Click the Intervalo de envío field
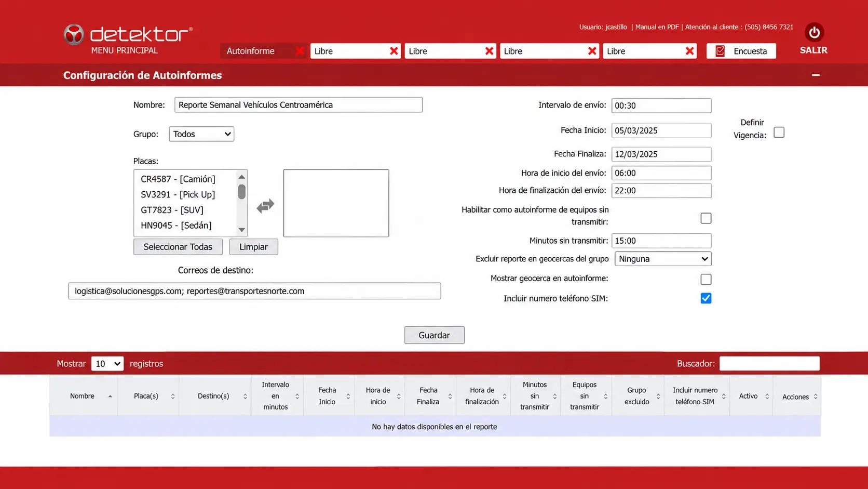This screenshot has width=868, height=489. pyautogui.click(x=661, y=105)
